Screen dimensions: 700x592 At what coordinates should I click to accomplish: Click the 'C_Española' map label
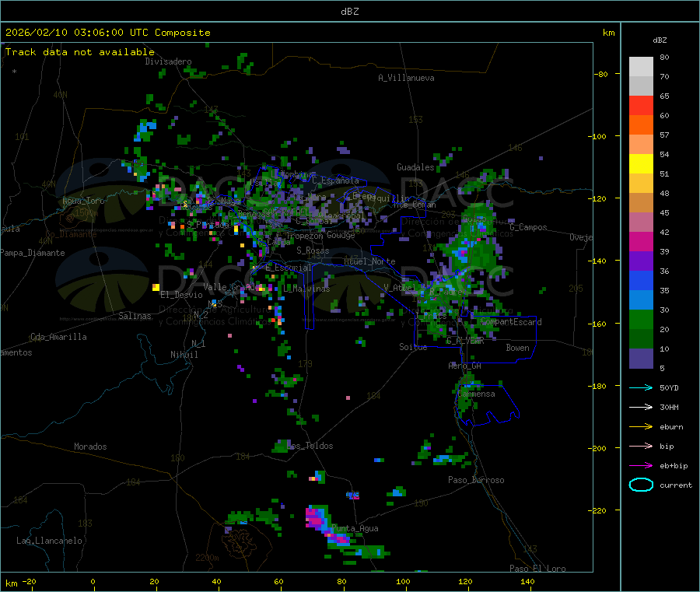(335, 180)
